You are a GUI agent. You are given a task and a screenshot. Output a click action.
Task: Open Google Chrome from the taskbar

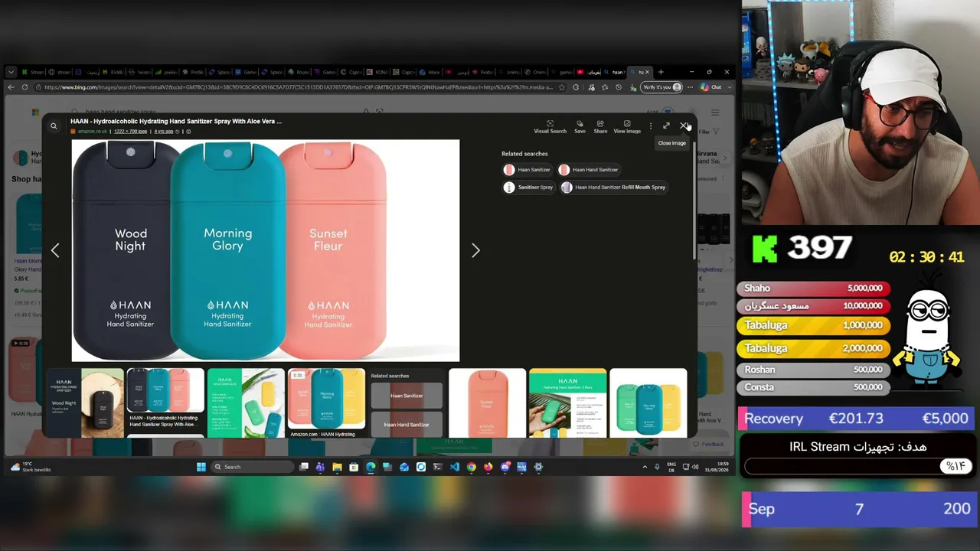point(472,467)
